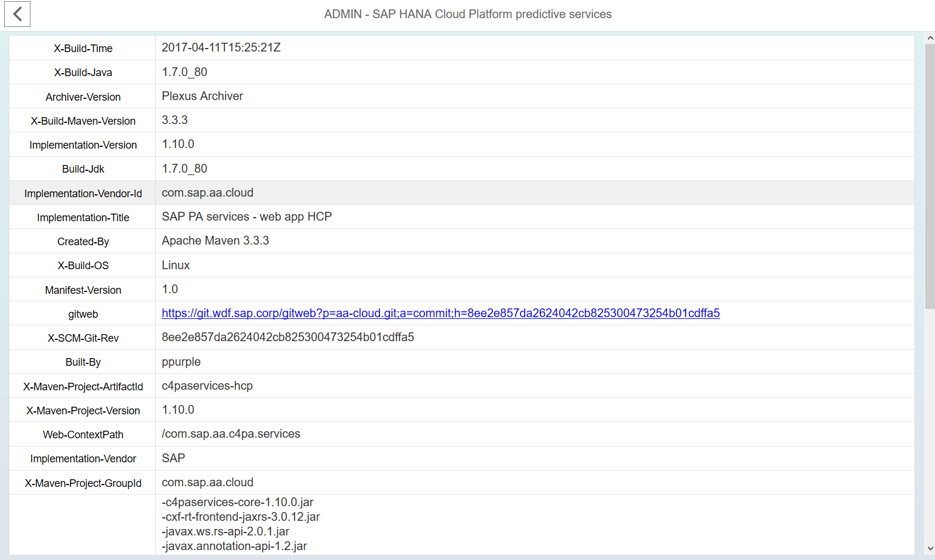Click the Manifest-Version label
Viewport: 935px width, 560px height.
[x=83, y=290]
